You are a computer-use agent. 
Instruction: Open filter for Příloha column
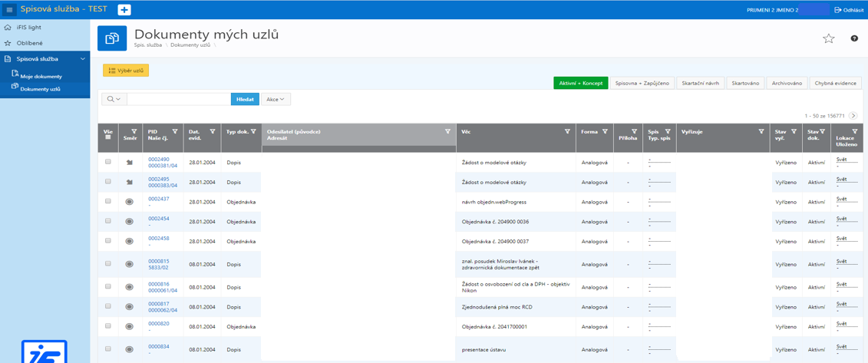pyautogui.click(x=634, y=132)
